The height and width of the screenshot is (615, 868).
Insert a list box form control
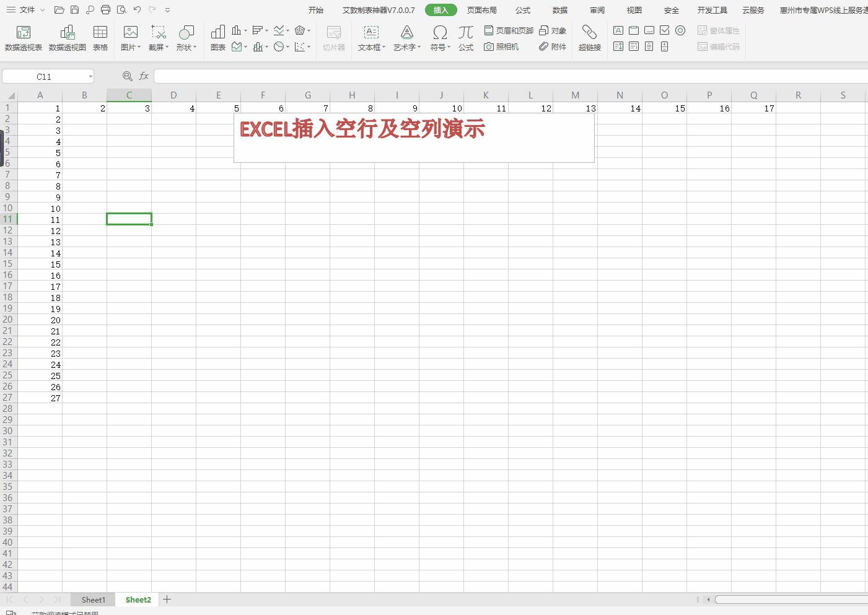pyautogui.click(x=618, y=46)
